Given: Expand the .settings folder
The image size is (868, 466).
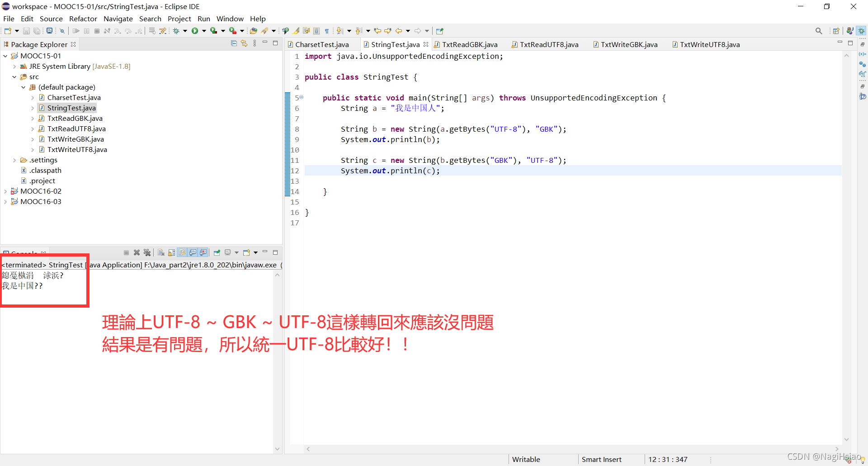Looking at the screenshot, I should tap(14, 160).
